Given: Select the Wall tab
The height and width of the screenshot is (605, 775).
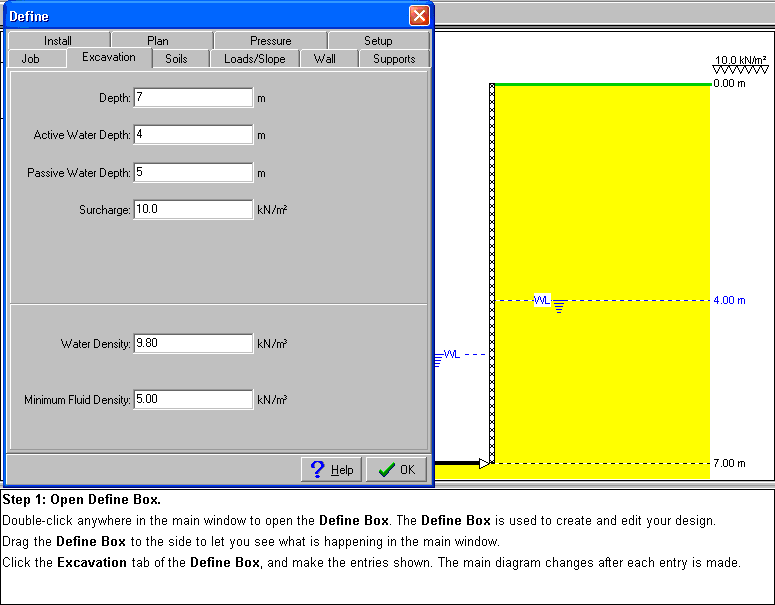Looking at the screenshot, I should tap(325, 59).
